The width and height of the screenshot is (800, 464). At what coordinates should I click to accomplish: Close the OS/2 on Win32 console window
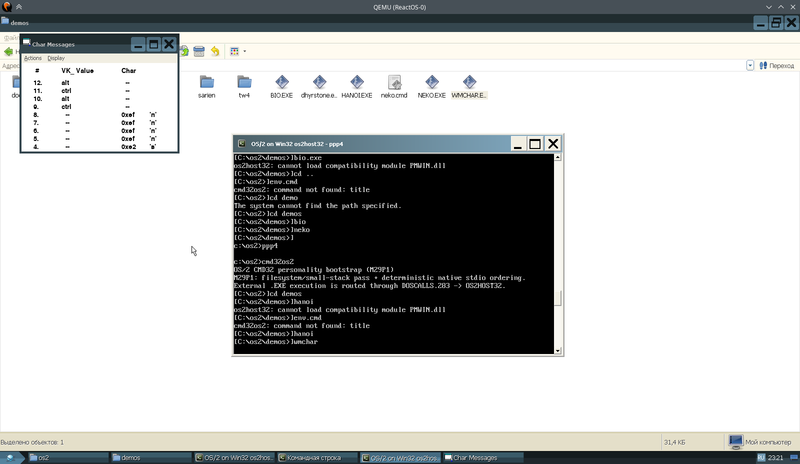(x=553, y=144)
